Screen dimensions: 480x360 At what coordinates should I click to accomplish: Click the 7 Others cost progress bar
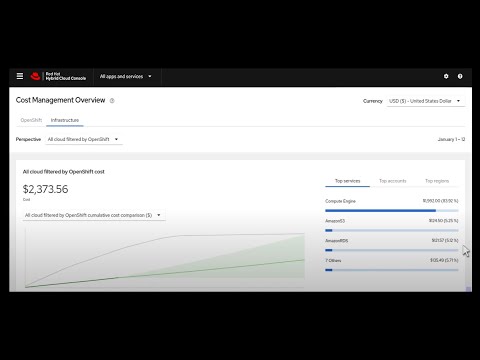[x=392, y=270]
